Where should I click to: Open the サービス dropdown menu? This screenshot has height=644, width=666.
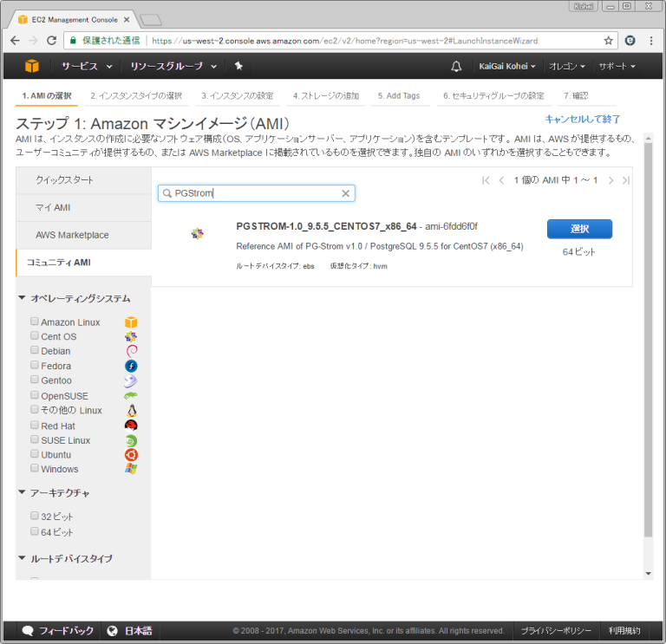[x=87, y=66]
